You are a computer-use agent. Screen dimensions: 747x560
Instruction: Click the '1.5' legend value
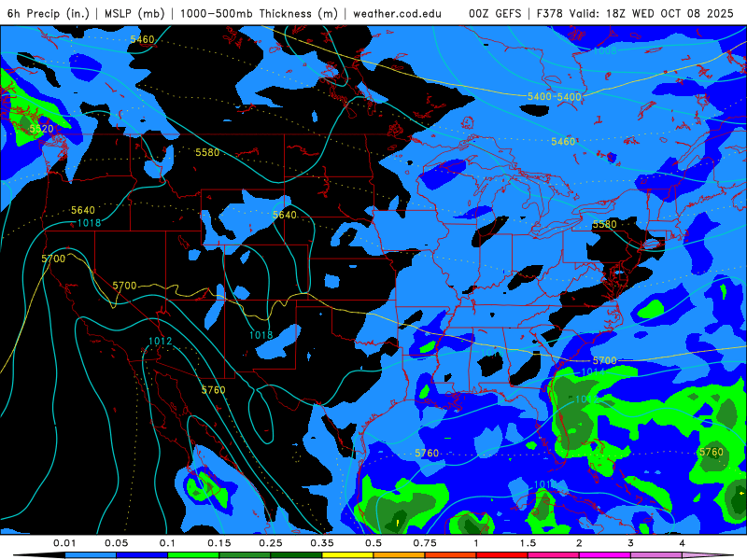(x=528, y=543)
